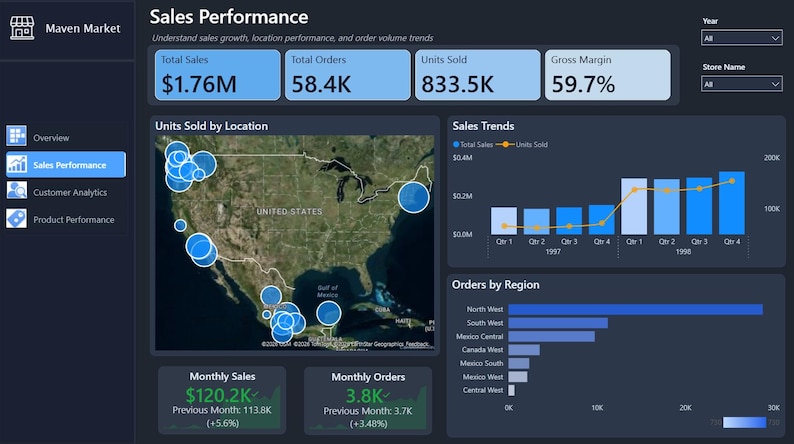Click the Total Sales legend marker
794x444 pixels.
click(x=456, y=144)
